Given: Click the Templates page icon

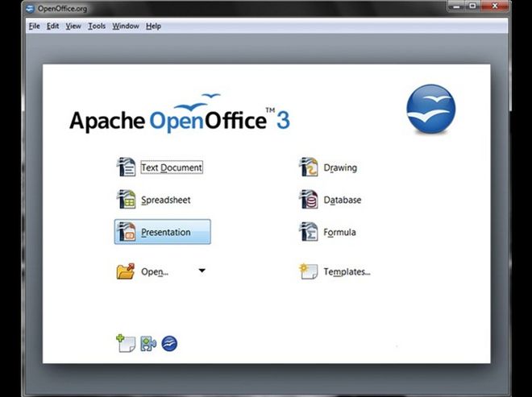Looking at the screenshot, I should coord(309,271).
